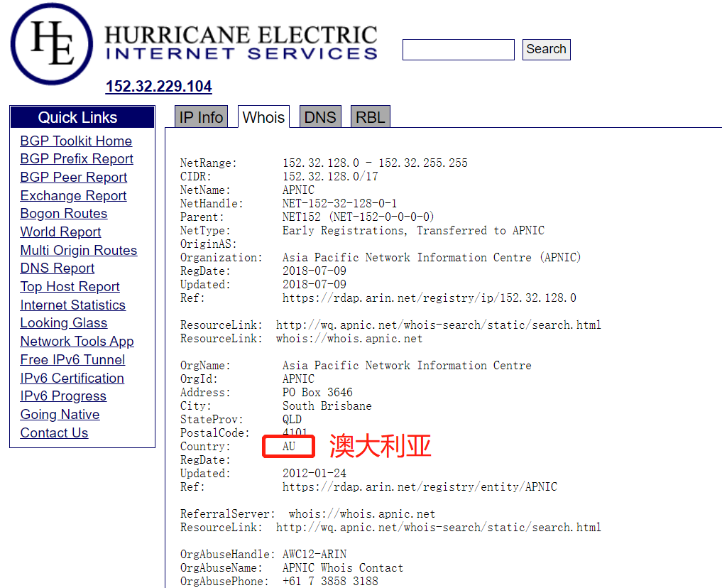Click the City value South Brisbane
This screenshot has width=722, height=588.
click(x=327, y=405)
